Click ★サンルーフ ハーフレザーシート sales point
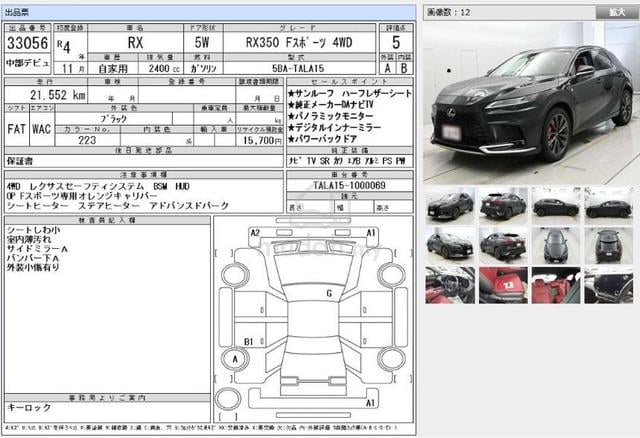The image size is (640, 438). (349, 93)
